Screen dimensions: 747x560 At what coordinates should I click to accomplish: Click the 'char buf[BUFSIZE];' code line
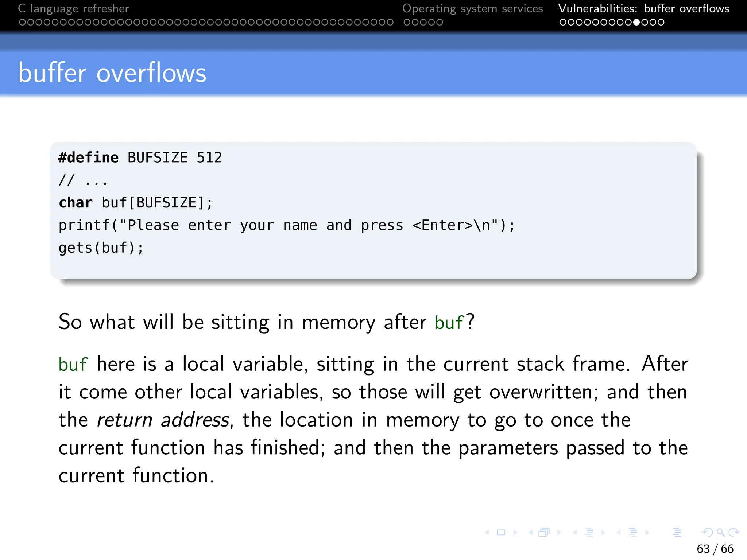pos(135,203)
